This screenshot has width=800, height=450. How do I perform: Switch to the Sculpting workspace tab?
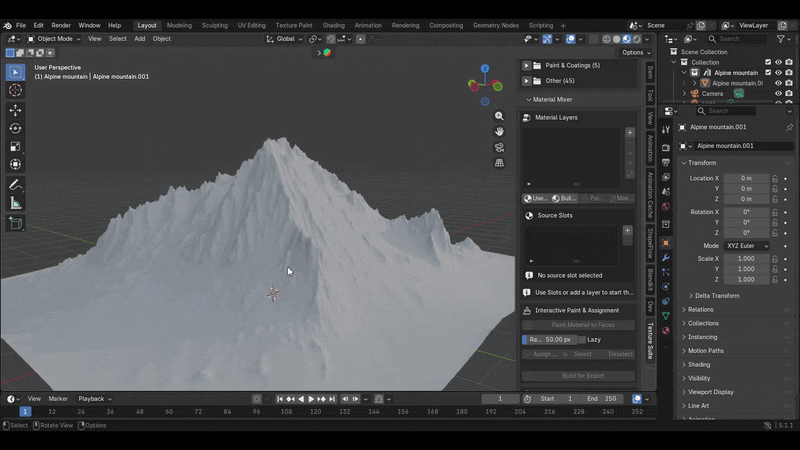214,26
